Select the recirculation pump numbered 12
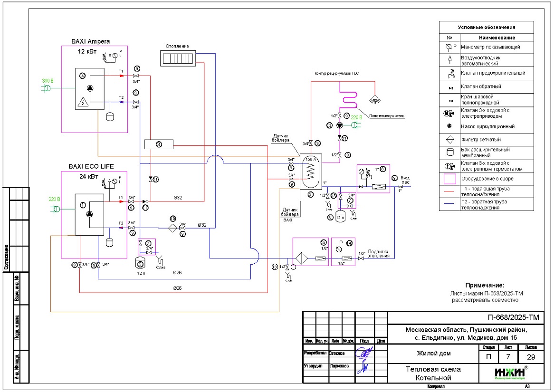The height and width of the screenshot is (392, 554). coord(339,125)
